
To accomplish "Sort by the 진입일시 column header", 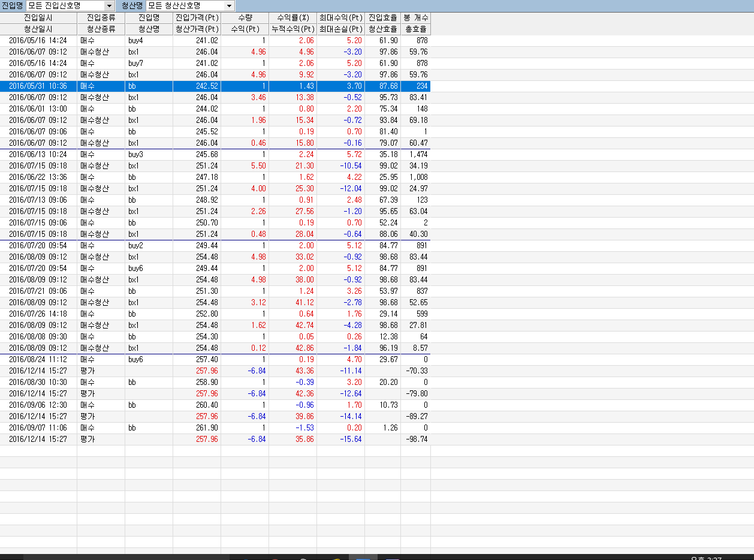I will (x=38, y=18).
